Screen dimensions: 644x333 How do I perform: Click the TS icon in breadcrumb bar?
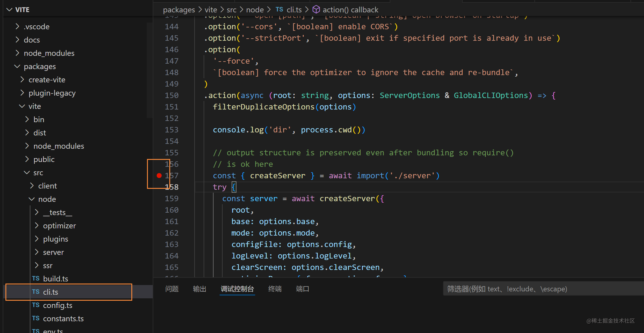(279, 10)
